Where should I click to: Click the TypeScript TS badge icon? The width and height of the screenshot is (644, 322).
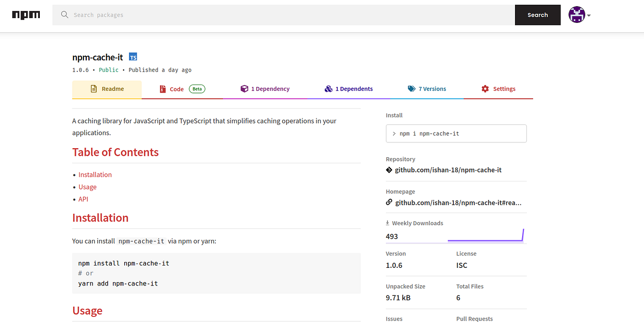click(x=133, y=57)
